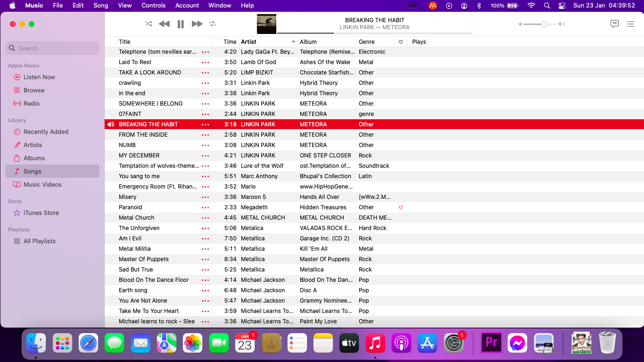Toggle shuffle playback
The image size is (644, 362).
pos(149,24)
